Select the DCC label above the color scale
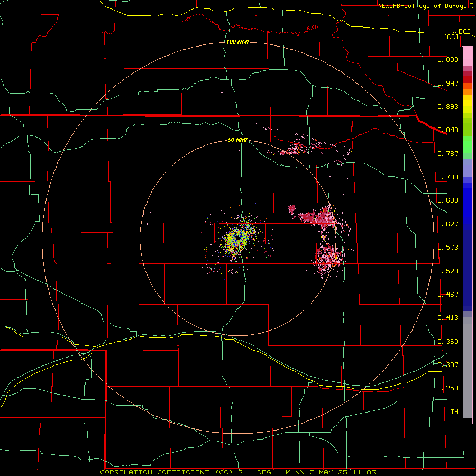476x476 pixels. 464,32
